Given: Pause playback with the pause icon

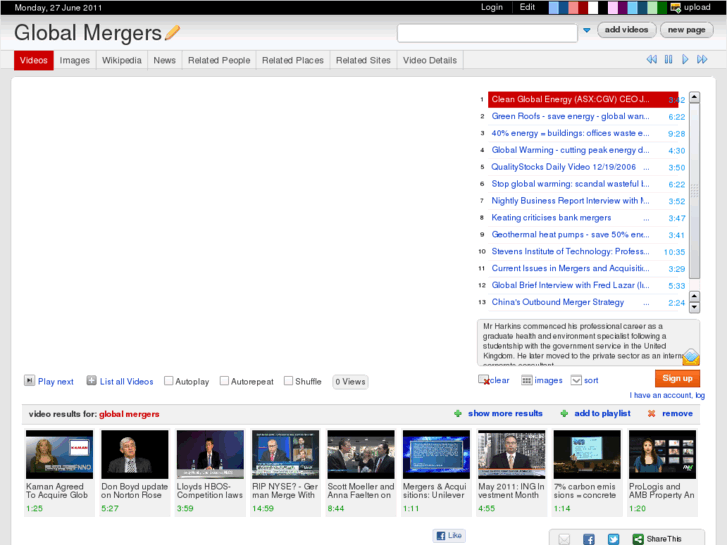Looking at the screenshot, I should (x=669, y=59).
